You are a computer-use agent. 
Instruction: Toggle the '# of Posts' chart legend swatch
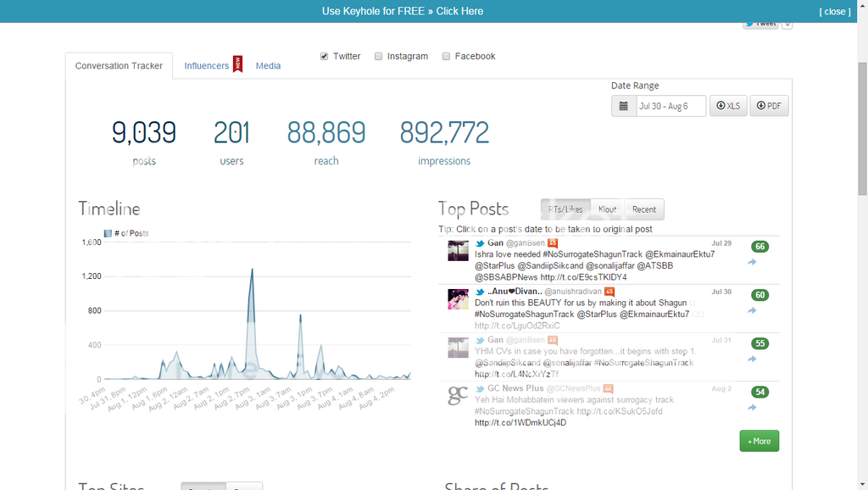point(108,233)
